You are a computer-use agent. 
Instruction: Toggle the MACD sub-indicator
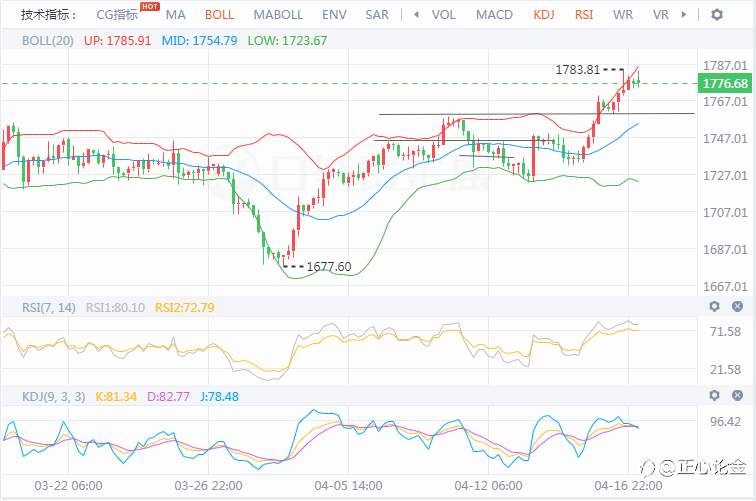[x=494, y=15]
